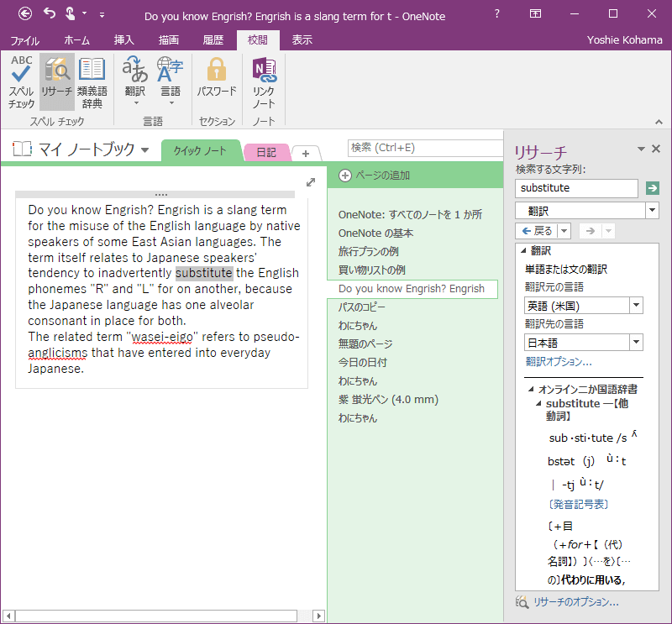The width and height of the screenshot is (672, 624).
Task: Open the 発音記号表 link
Action: pyautogui.click(x=579, y=505)
